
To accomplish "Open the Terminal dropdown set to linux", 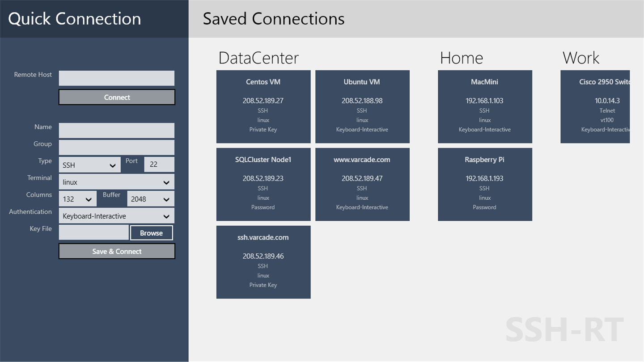I will tap(116, 182).
